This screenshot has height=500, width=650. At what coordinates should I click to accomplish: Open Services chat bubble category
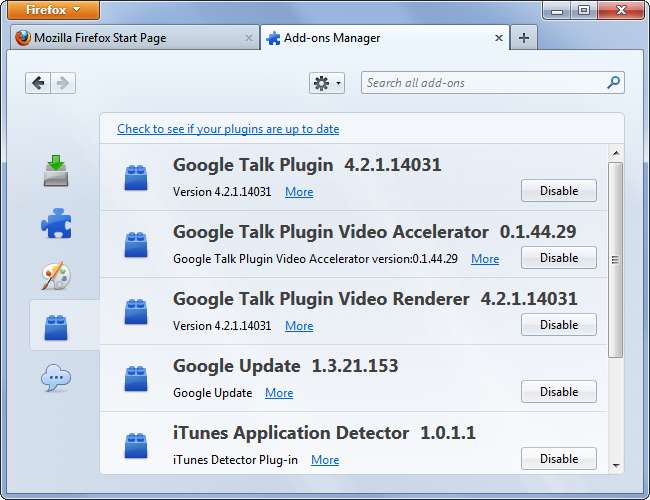click(56, 378)
